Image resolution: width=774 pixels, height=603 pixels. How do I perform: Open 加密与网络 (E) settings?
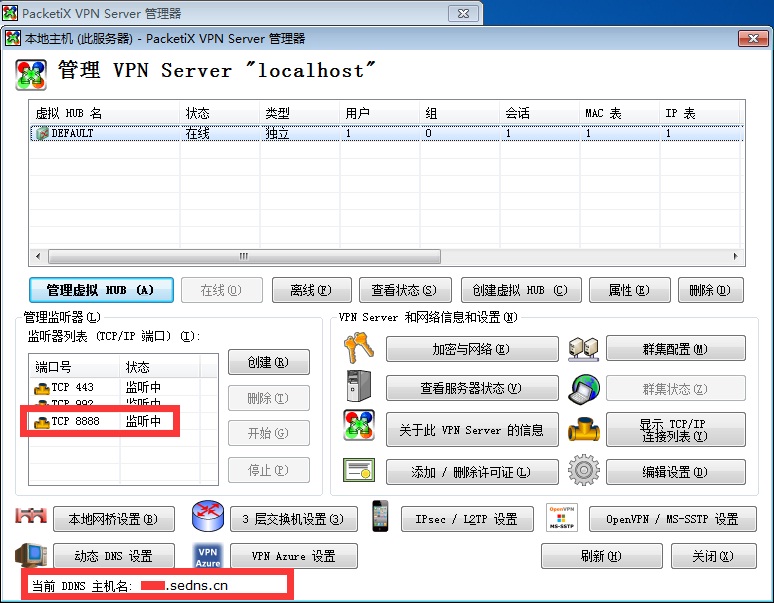pyautogui.click(x=472, y=349)
